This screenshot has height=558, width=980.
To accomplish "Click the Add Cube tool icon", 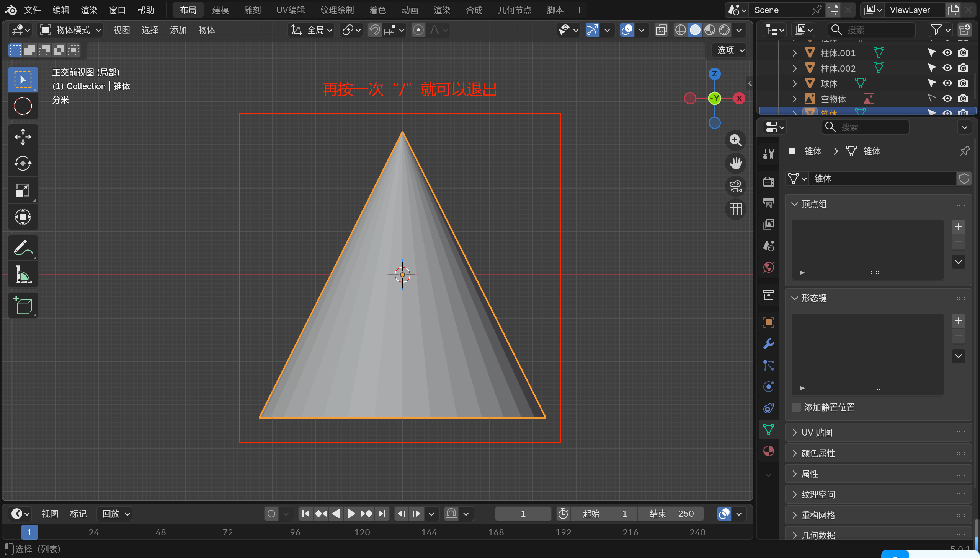I will tap(23, 306).
